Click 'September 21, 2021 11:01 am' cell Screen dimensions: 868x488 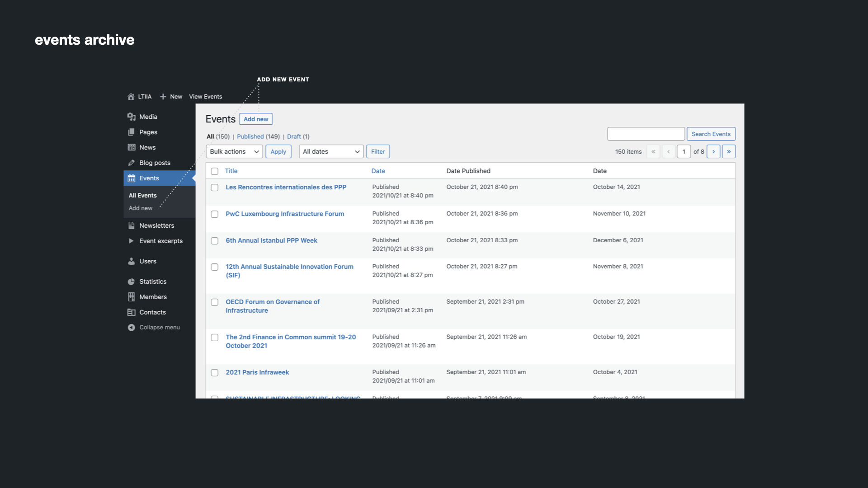[486, 372]
